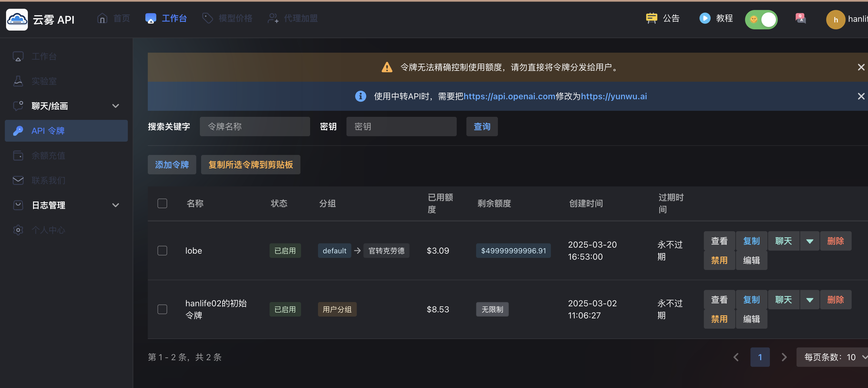Image resolution: width=868 pixels, height=388 pixels.
Task: Open the 公告 announcement icon
Action: click(651, 18)
